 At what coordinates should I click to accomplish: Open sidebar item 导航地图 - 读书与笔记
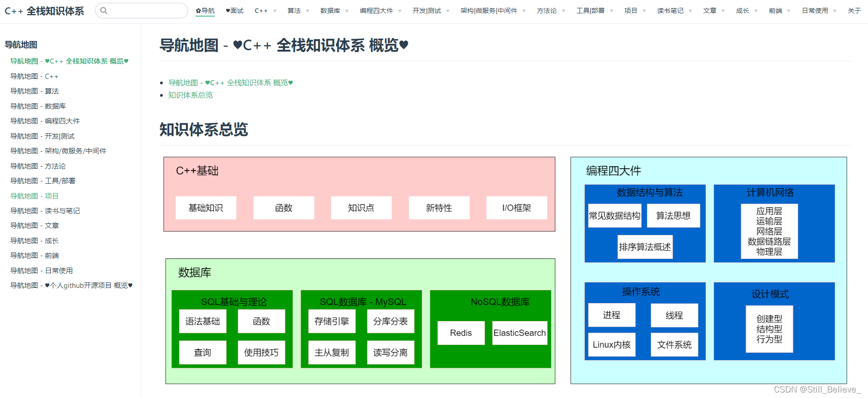(x=45, y=211)
